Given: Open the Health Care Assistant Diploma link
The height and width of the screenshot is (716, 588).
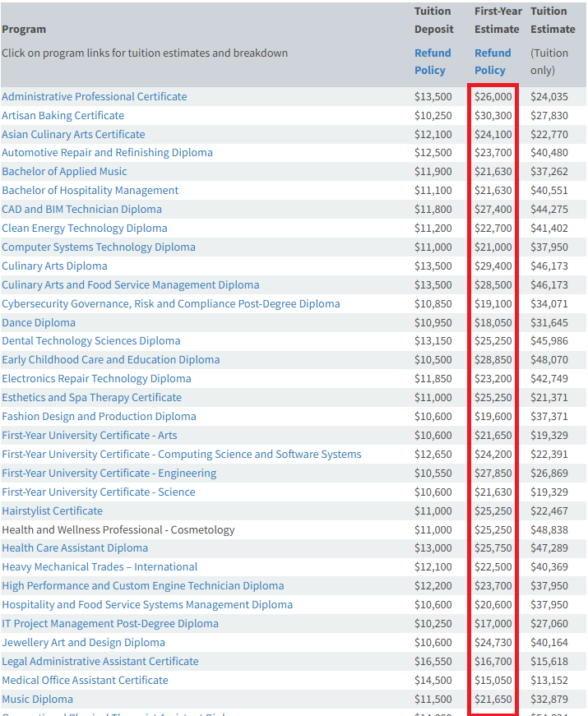Looking at the screenshot, I should [x=75, y=548].
